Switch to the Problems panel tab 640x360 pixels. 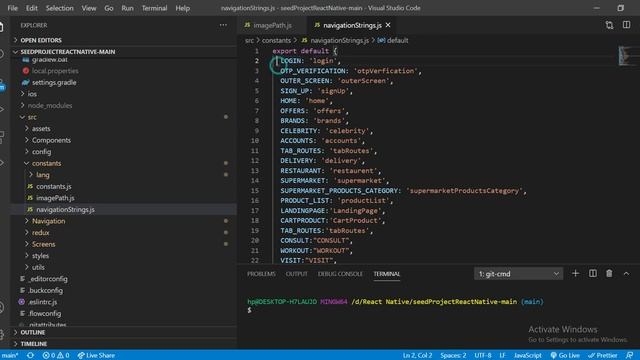(261, 274)
